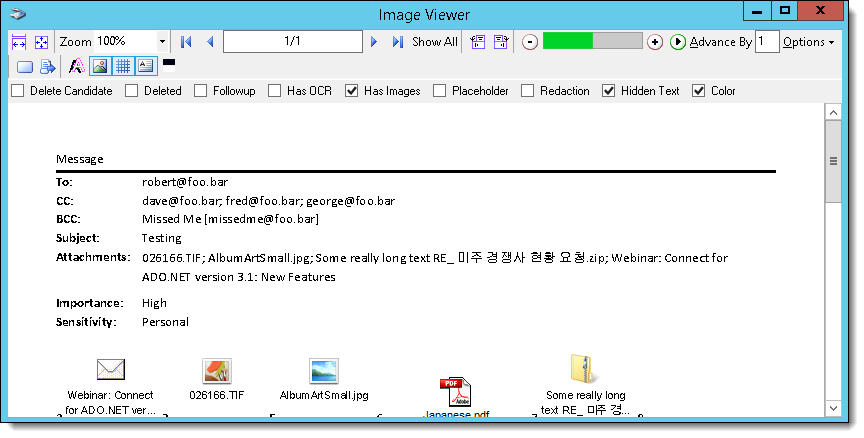Click the vertical scrollbar up arrow

tap(833, 112)
